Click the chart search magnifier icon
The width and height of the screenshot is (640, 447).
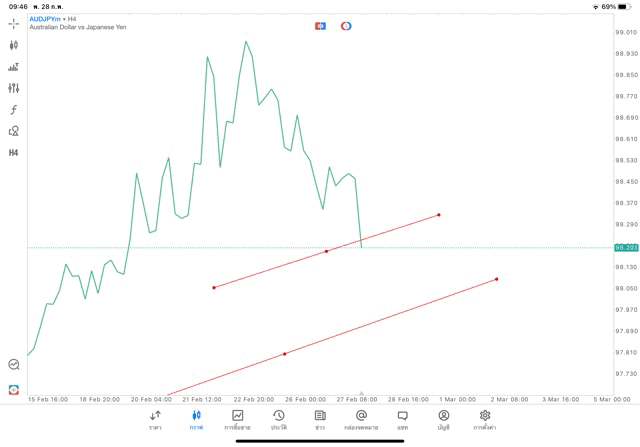coord(14,365)
